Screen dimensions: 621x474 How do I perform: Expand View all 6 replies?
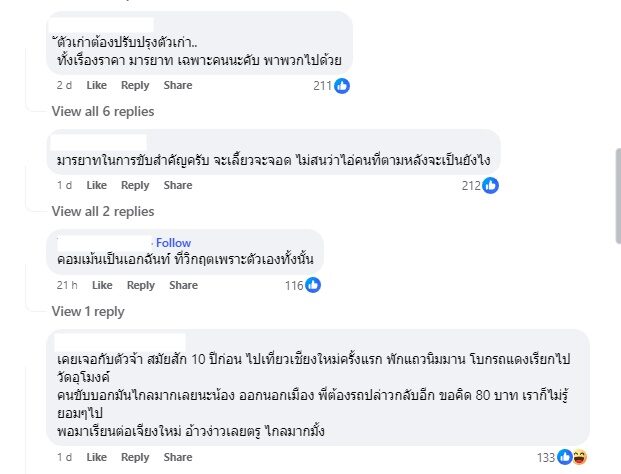[x=103, y=111]
